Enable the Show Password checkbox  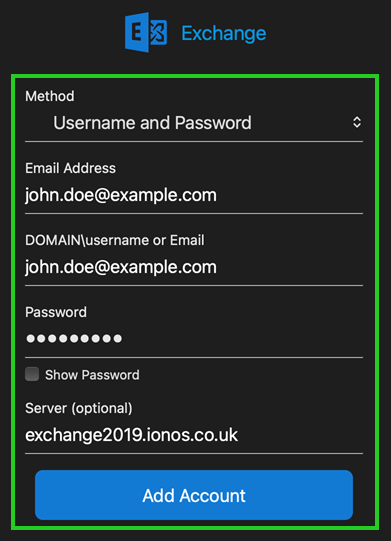[32, 374]
